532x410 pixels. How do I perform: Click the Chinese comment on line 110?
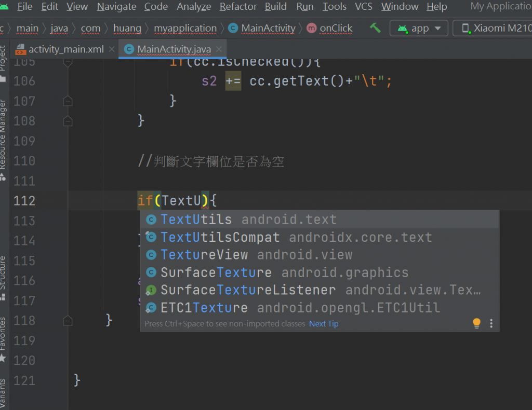pyautogui.click(x=211, y=161)
